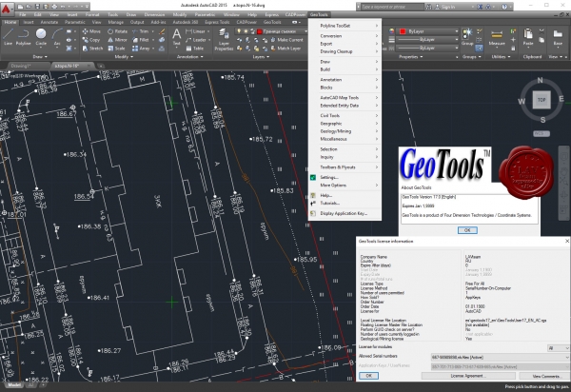Click the Paste clipboard tool
The height and width of the screenshot is (392, 571).
click(x=528, y=37)
